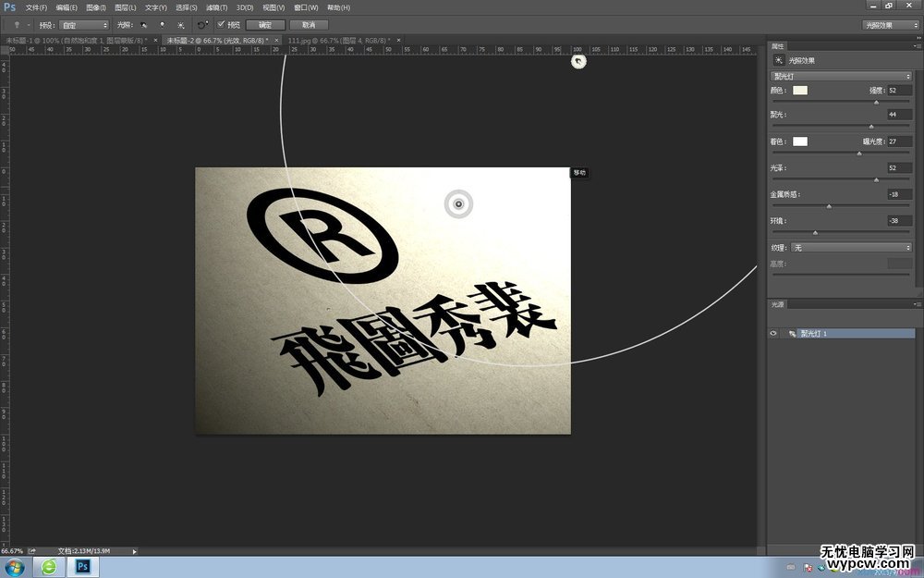Open the 帮助(H) menu
924x578 pixels.
coord(338,7)
